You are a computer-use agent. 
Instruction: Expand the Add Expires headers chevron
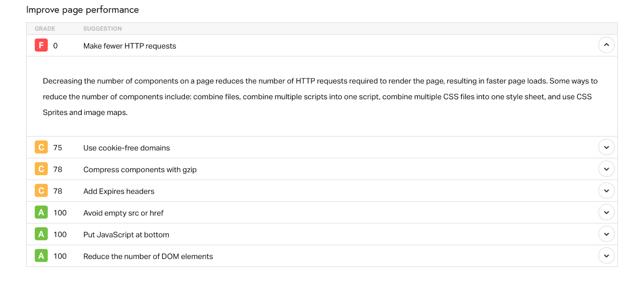coord(606,191)
